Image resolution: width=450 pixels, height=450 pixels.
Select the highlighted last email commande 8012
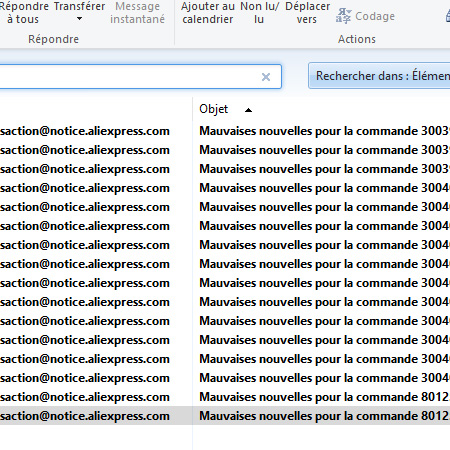pyautogui.click(x=225, y=416)
